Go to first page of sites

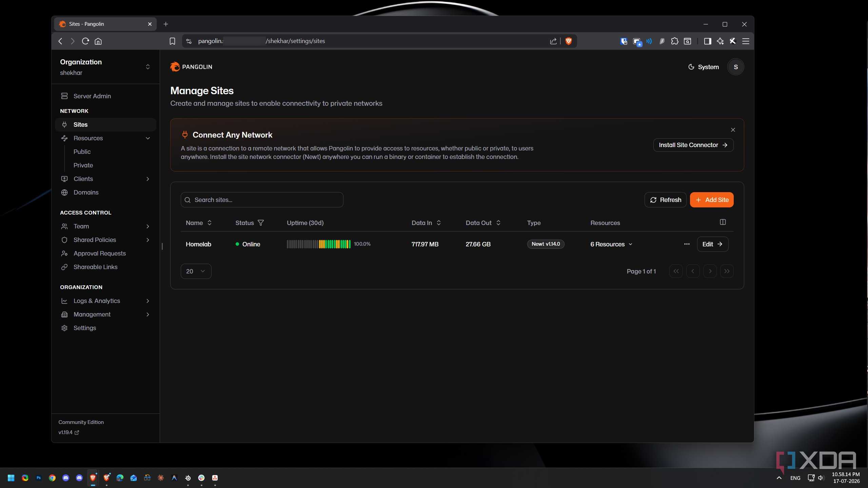(x=676, y=271)
